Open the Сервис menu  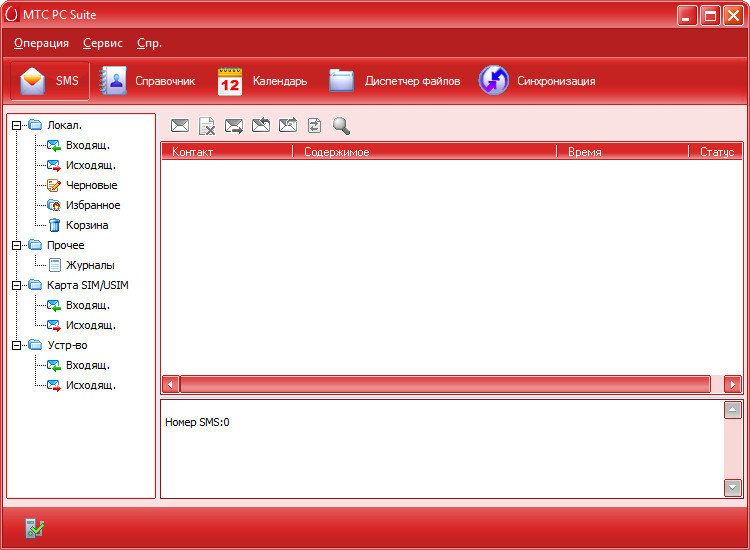[x=103, y=43]
